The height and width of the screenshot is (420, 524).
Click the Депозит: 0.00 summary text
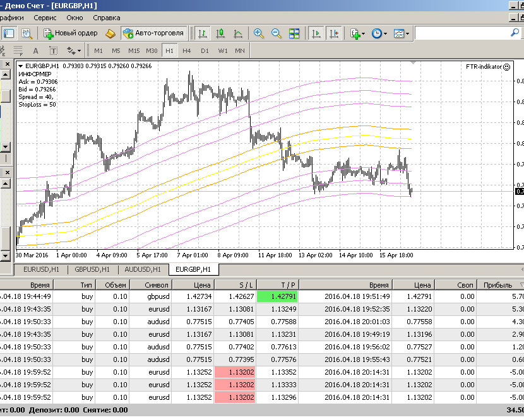[x=54, y=410]
